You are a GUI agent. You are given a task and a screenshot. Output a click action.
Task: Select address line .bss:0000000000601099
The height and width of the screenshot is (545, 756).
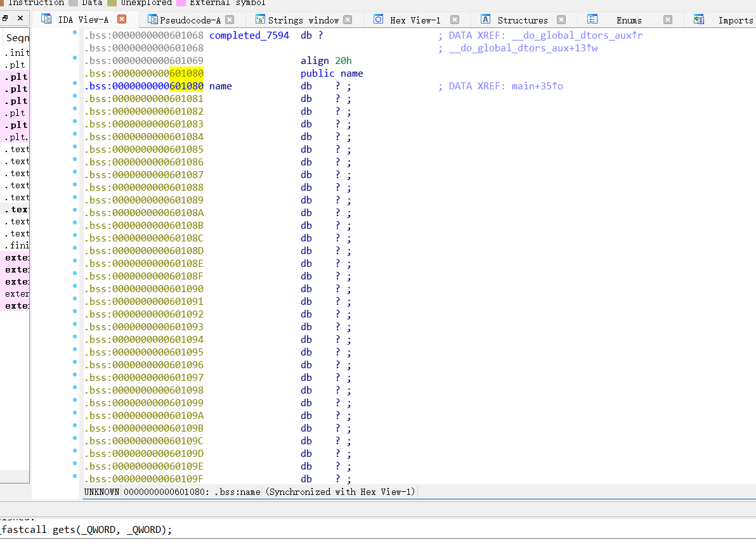(x=144, y=403)
